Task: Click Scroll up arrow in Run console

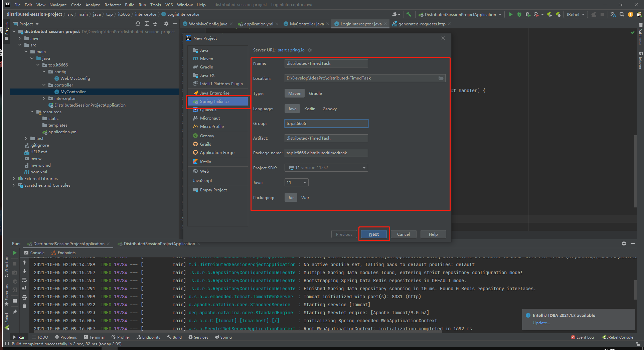Action: (x=24, y=263)
